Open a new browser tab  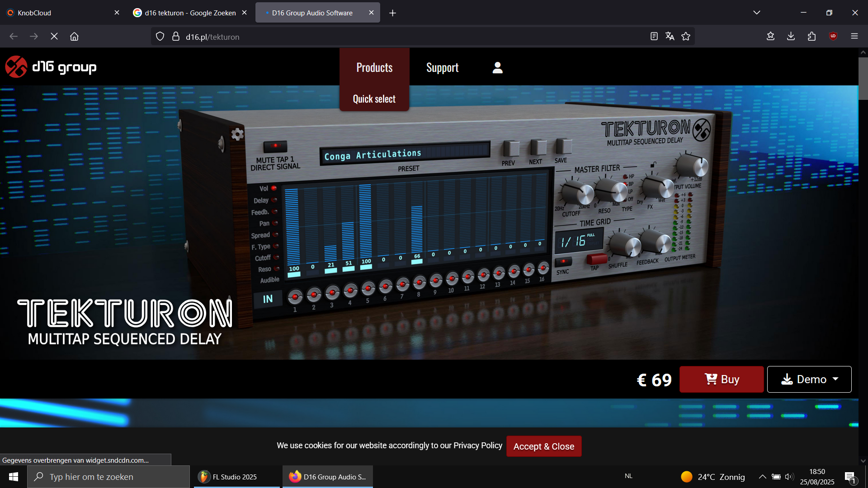(393, 13)
